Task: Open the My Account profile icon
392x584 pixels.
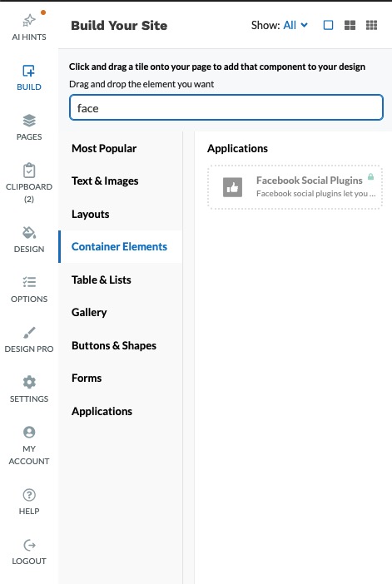Action: click(x=29, y=432)
